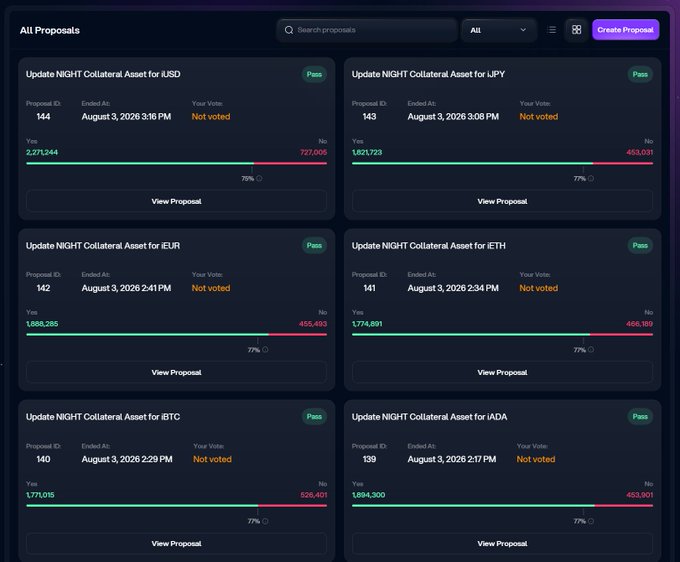Click Yes vote count 1,821,723
This screenshot has height=562, width=680.
367,152
